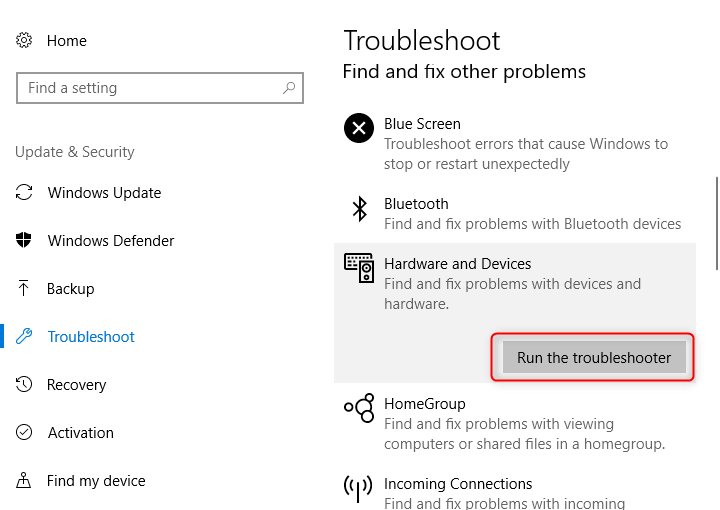Click the Activation checkmark circle icon
Screen dimensions: 720x510
point(24,432)
